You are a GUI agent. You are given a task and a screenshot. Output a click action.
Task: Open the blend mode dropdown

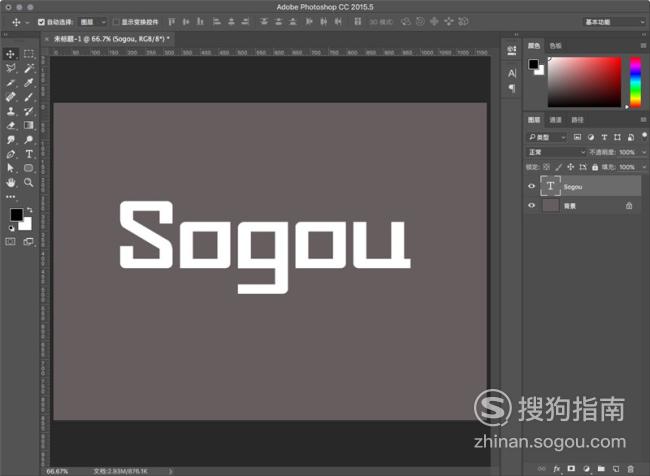[556, 152]
